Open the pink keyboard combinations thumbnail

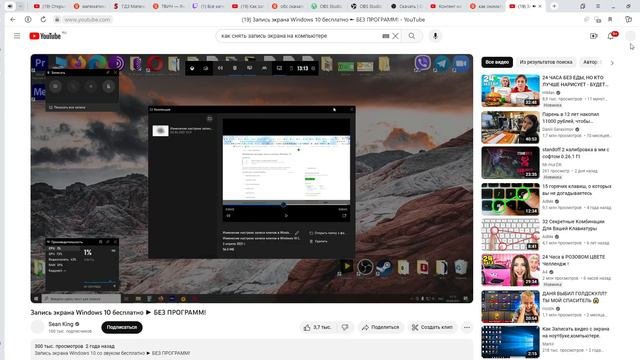[510, 235]
